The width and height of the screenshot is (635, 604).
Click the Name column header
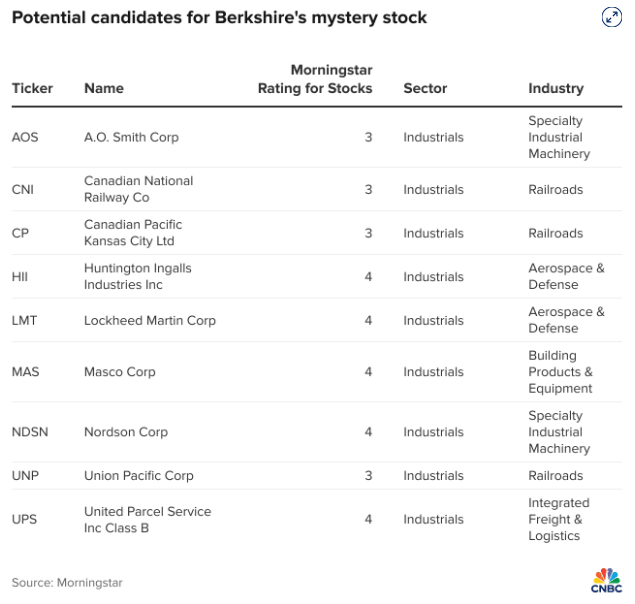(x=104, y=88)
